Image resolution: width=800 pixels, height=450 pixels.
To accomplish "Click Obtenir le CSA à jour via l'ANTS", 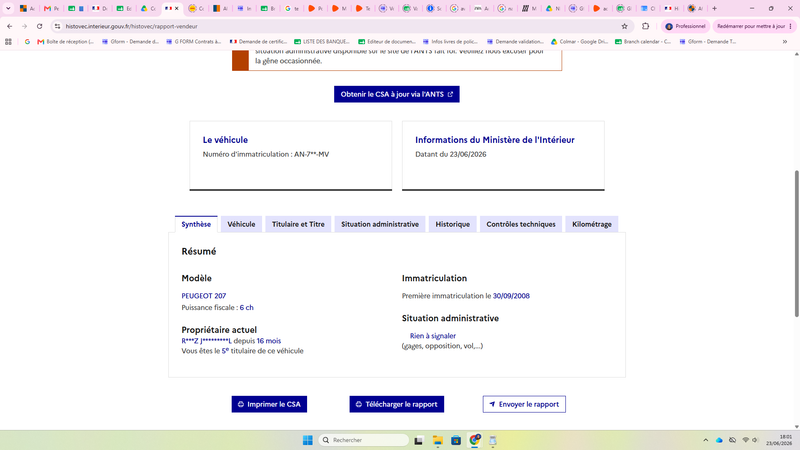I will coord(397,94).
